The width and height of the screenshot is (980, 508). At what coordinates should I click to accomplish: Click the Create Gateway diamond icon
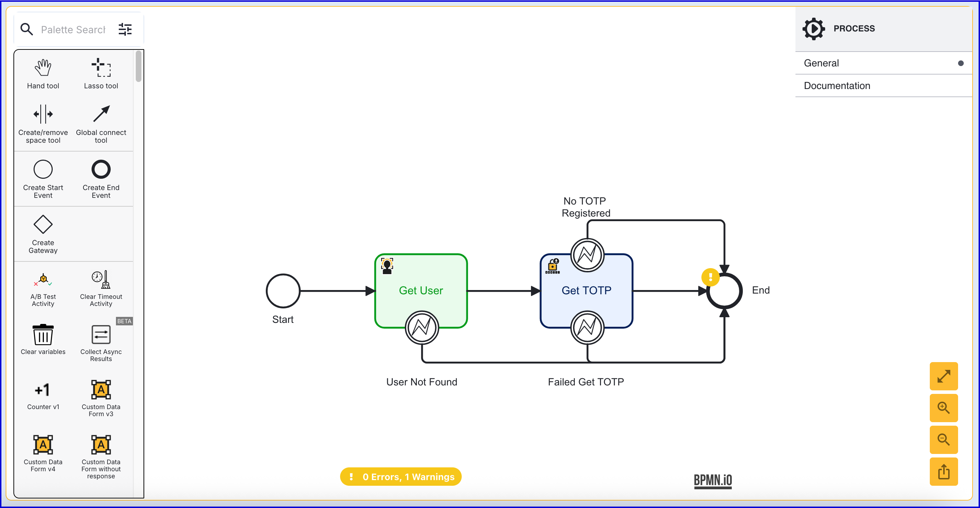43,224
